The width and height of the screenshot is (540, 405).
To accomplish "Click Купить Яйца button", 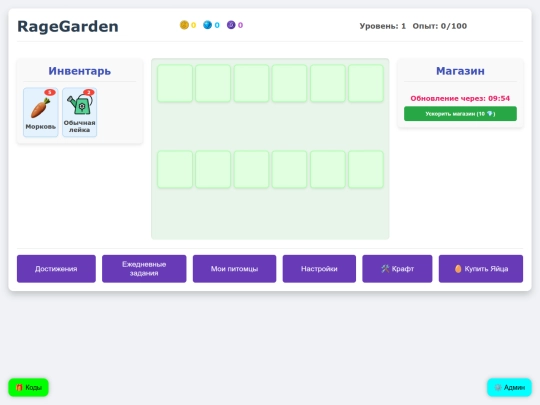I will 481,269.
